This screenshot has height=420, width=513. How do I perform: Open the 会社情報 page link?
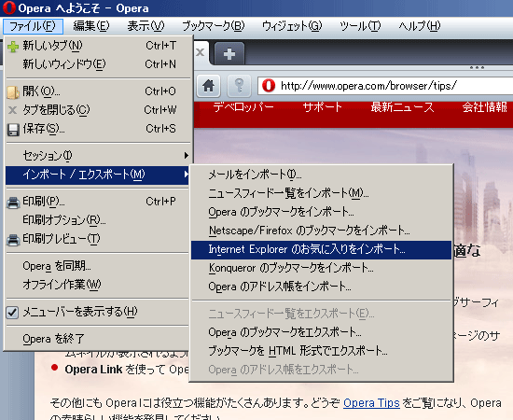point(484,107)
